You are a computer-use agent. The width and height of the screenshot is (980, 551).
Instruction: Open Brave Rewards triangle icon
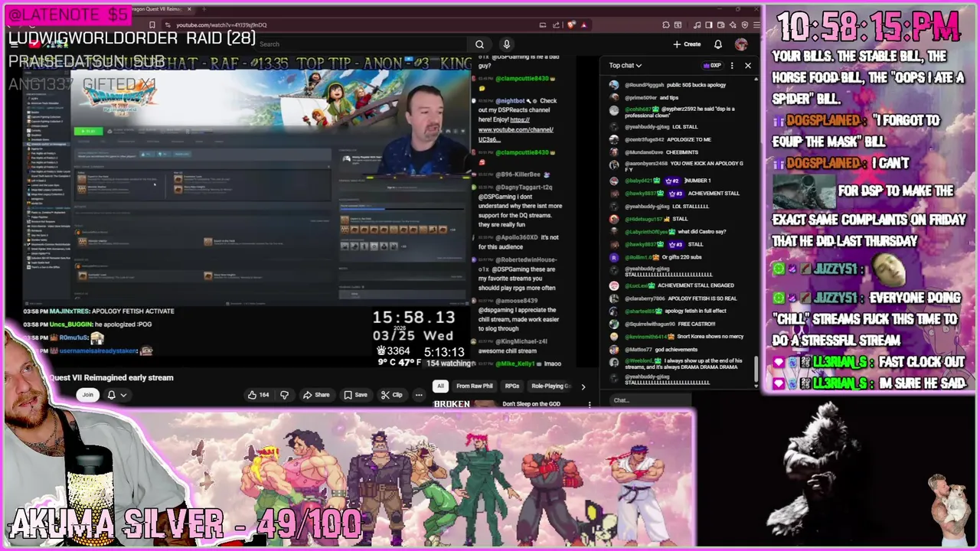coord(583,24)
